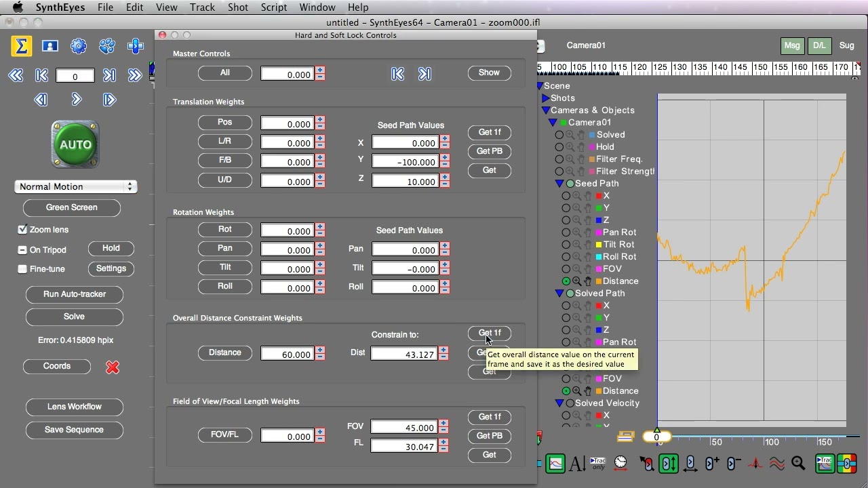Collapse the Solved Velocity node
This screenshot has height=488, width=868.
(x=559, y=403)
